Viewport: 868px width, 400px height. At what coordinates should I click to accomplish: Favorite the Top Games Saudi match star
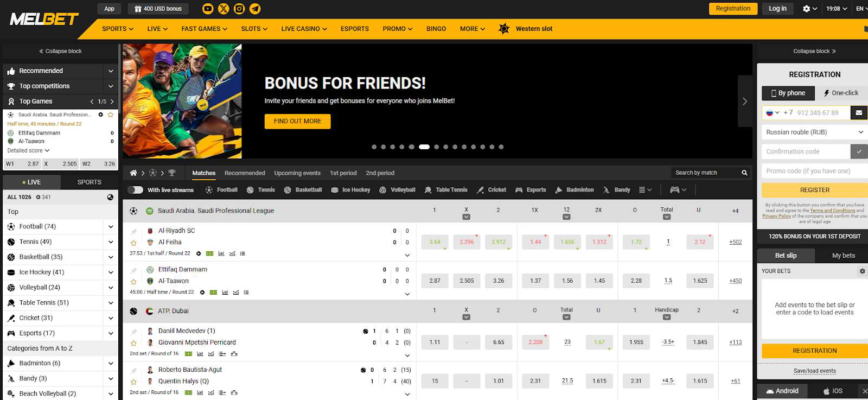pos(111,115)
